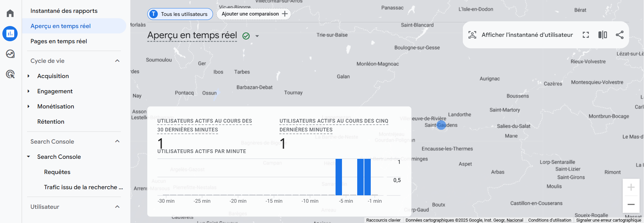Open Instantané des rapports
Viewport: 644px width, 223px height.
tap(64, 11)
